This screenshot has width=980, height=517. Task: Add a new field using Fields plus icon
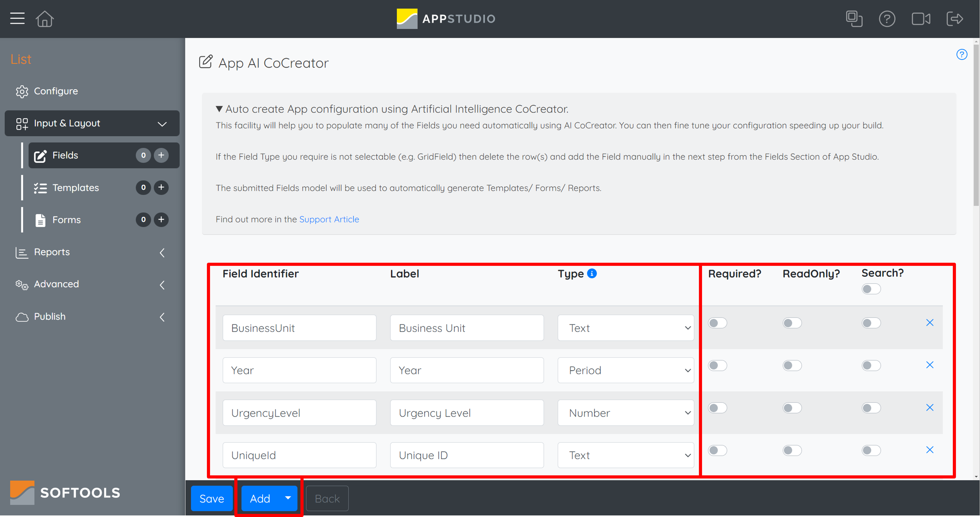[x=161, y=155]
